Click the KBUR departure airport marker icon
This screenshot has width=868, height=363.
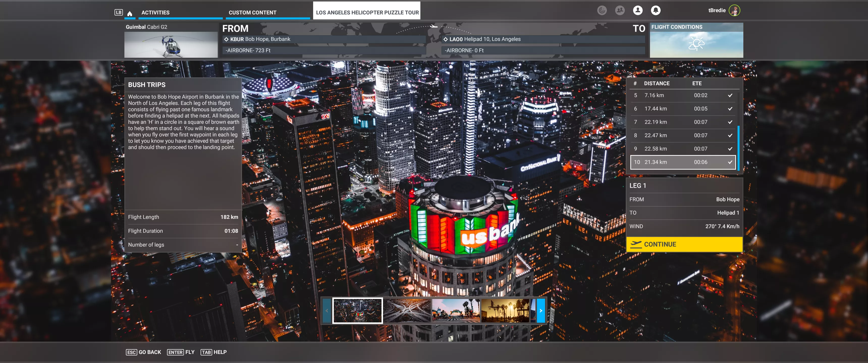(x=226, y=39)
